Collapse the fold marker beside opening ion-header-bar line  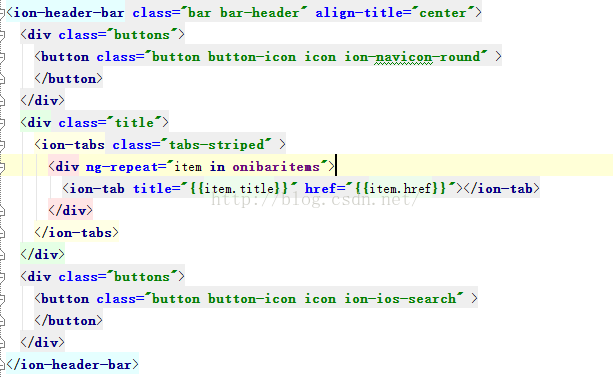click(2, 13)
